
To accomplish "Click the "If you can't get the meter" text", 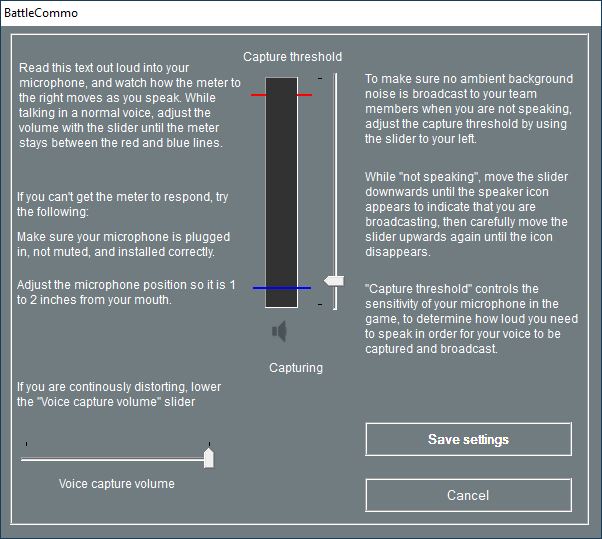I will (122, 204).
